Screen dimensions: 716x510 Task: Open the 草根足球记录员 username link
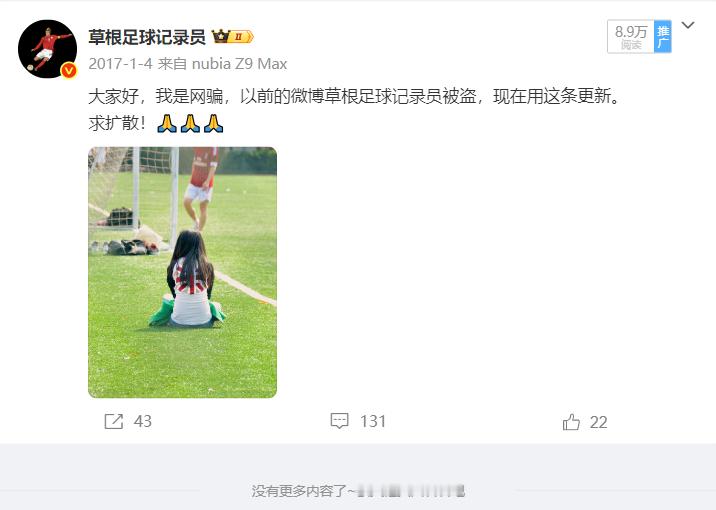click(x=147, y=37)
